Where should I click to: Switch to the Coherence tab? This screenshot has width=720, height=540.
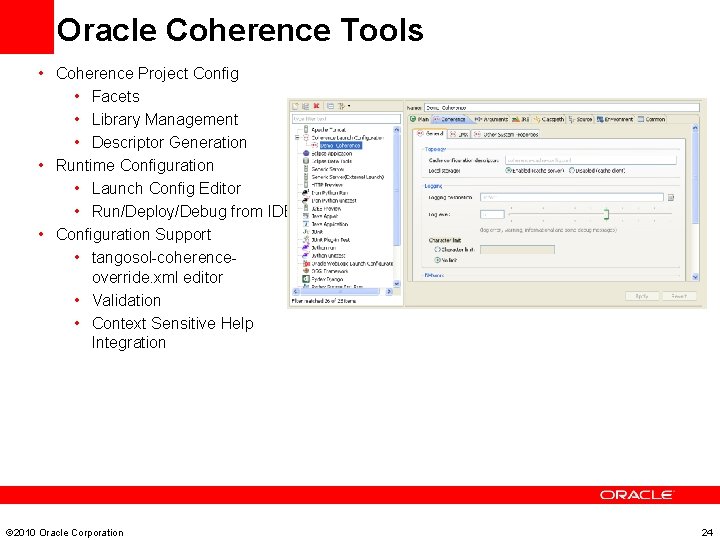coord(450,119)
